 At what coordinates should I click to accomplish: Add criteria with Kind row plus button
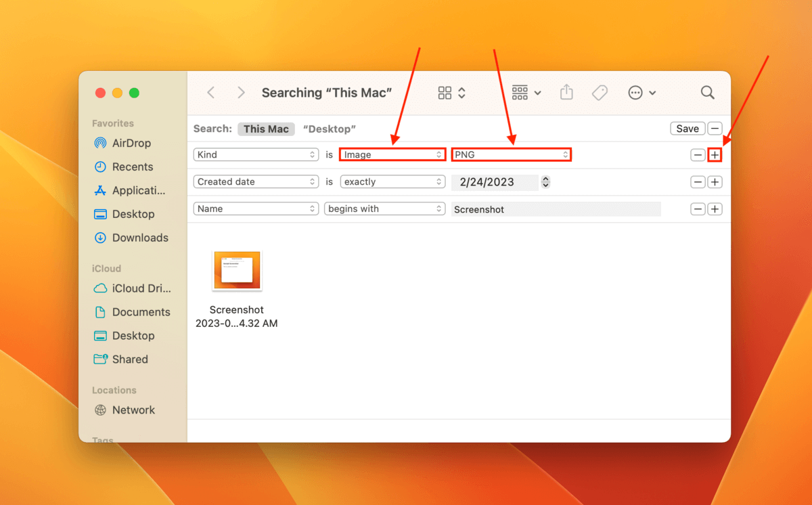click(x=715, y=155)
